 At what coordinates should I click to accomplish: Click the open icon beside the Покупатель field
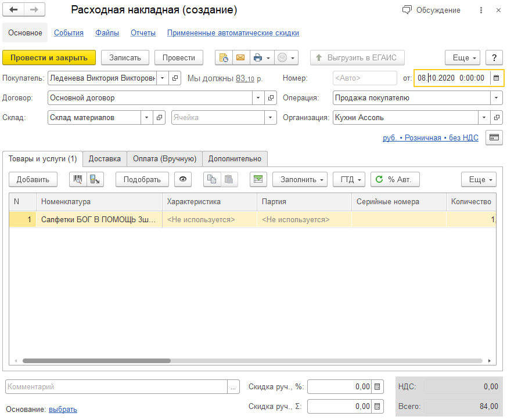tap(175, 78)
